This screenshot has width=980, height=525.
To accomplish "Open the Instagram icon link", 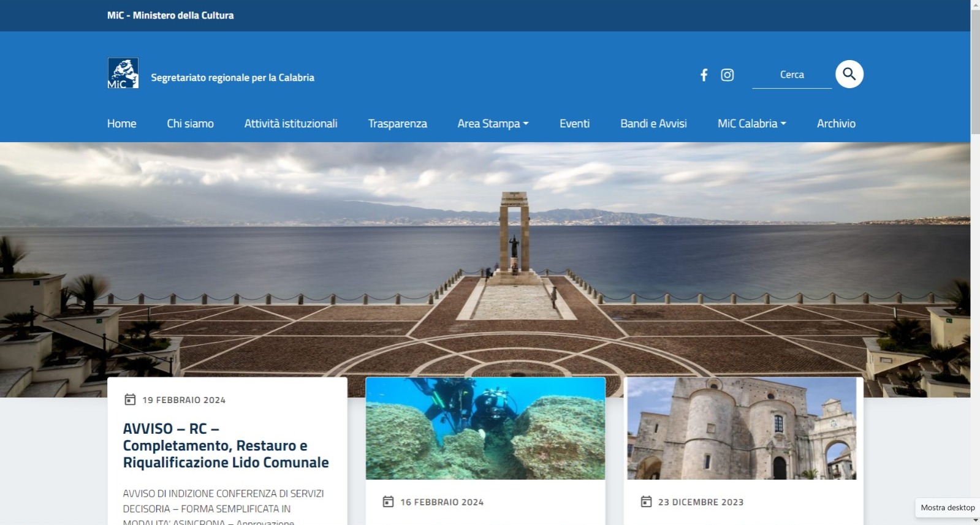I will point(727,75).
